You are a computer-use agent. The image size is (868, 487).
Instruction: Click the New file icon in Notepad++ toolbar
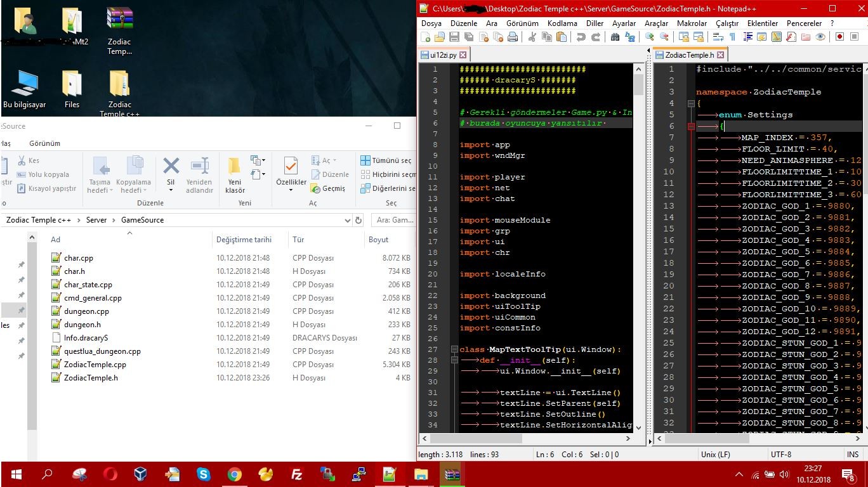(425, 37)
